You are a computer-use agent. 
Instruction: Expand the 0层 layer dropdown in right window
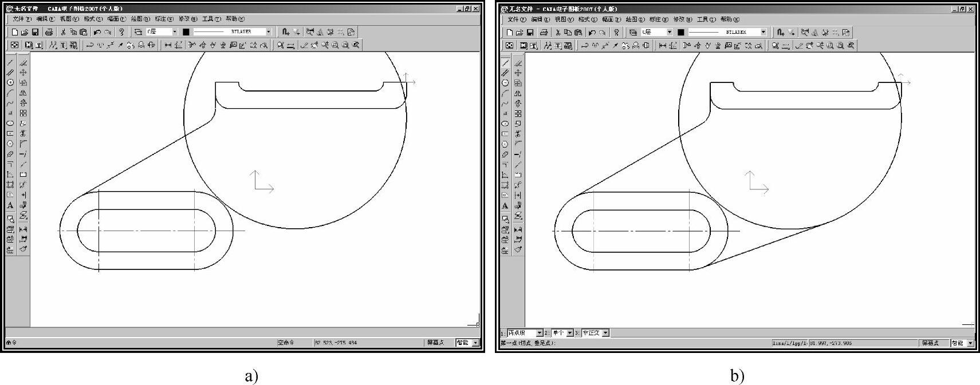click(670, 32)
